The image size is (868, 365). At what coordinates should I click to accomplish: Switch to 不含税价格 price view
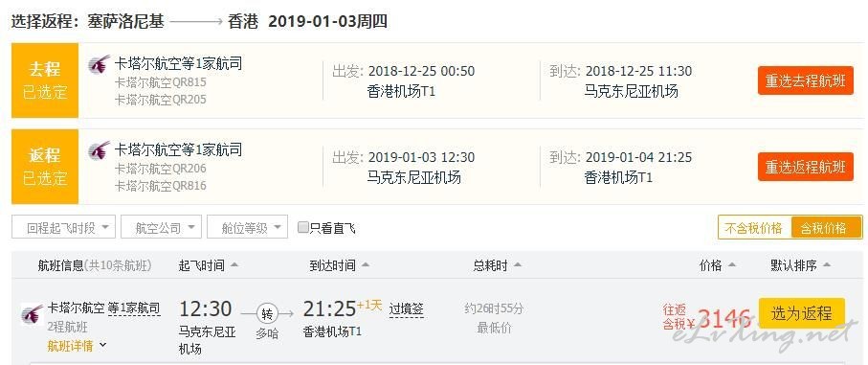pyautogui.click(x=754, y=228)
